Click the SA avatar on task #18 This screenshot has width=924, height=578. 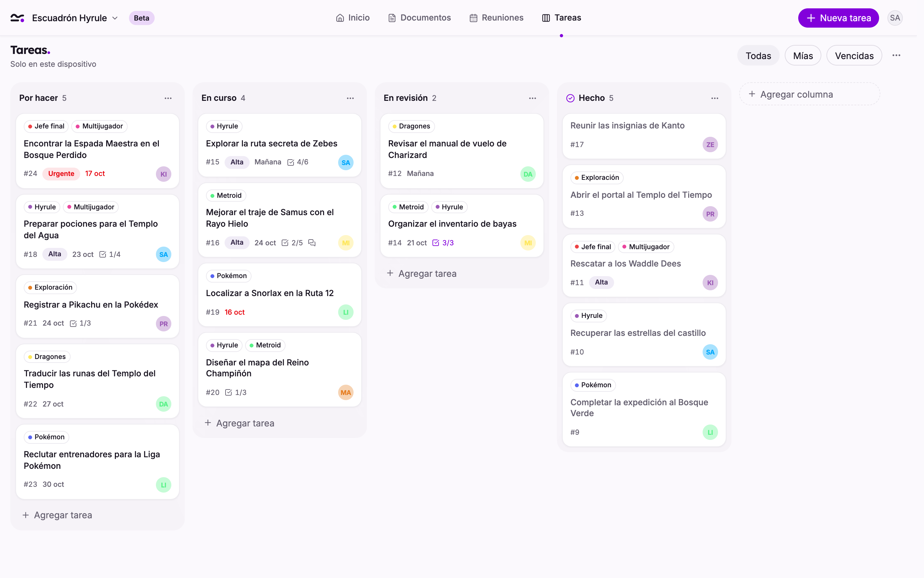point(163,254)
